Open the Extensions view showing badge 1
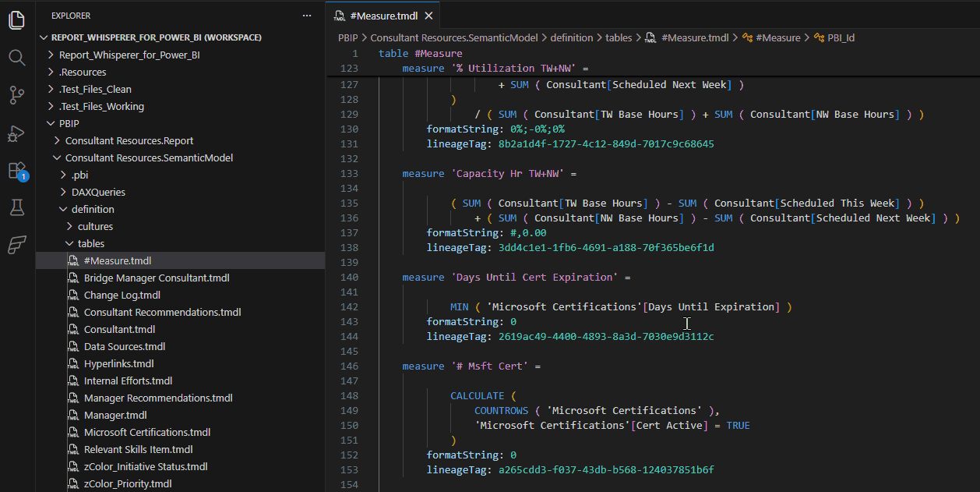Screen dimensions: 980x492 tap(16, 171)
